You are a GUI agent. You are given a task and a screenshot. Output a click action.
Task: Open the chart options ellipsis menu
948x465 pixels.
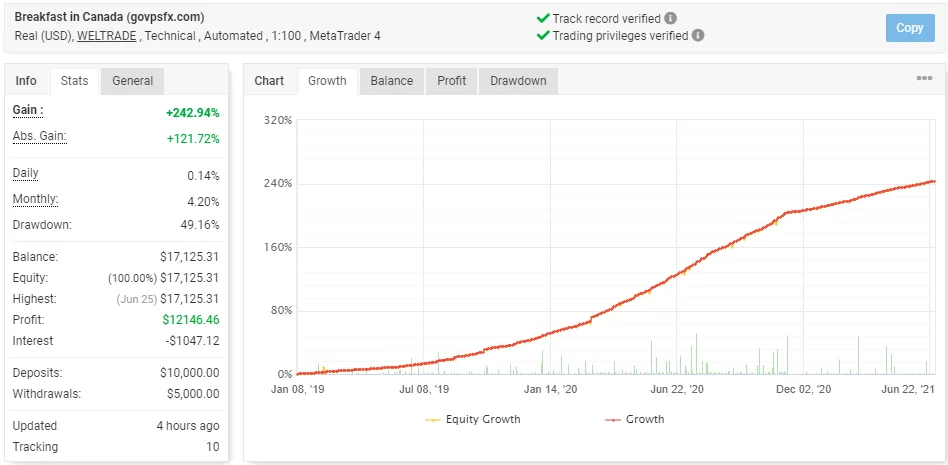[x=924, y=79]
